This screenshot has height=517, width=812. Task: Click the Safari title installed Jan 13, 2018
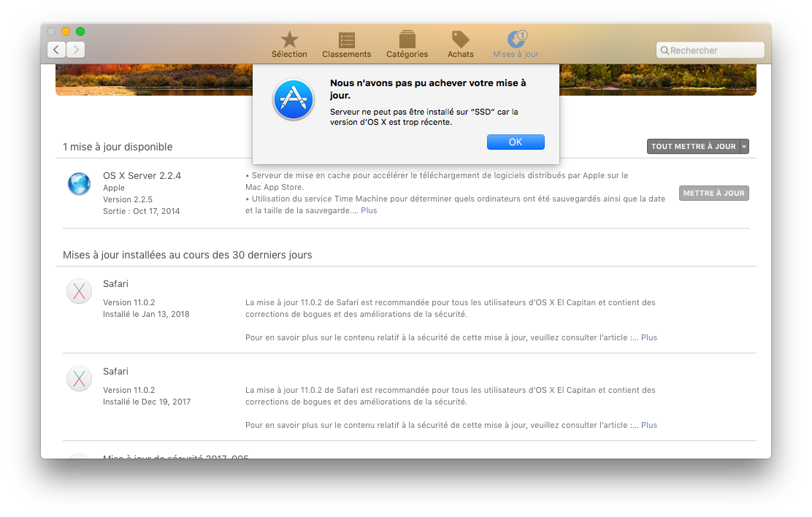(115, 284)
